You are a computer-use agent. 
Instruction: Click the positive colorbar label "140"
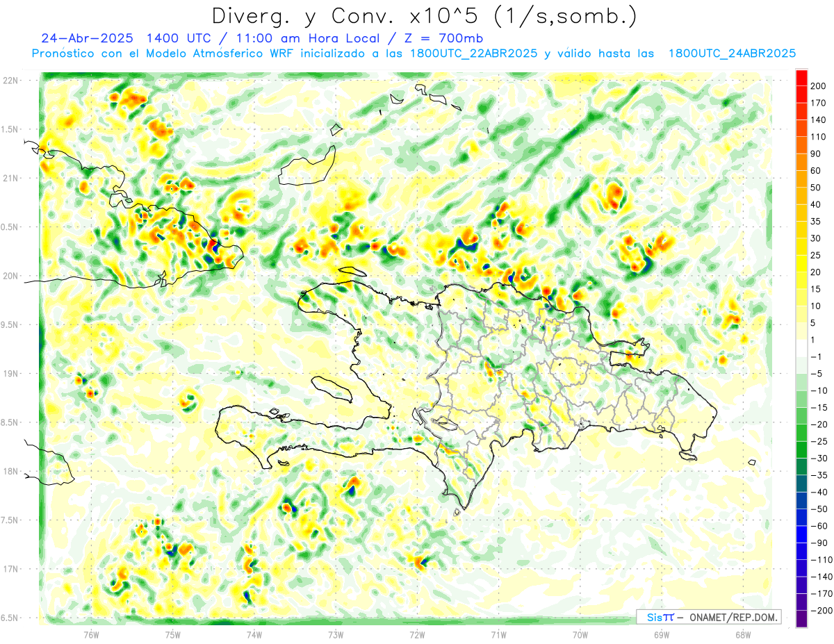coord(818,119)
